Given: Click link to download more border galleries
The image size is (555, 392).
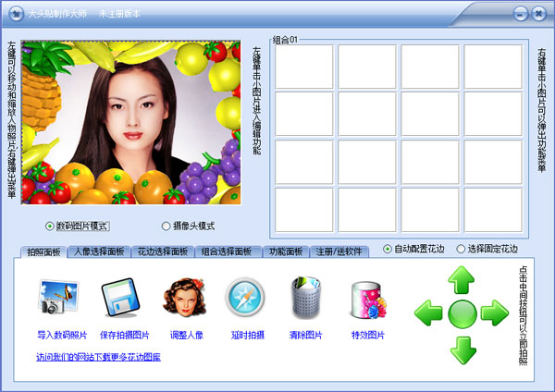Looking at the screenshot, I should (98, 357).
